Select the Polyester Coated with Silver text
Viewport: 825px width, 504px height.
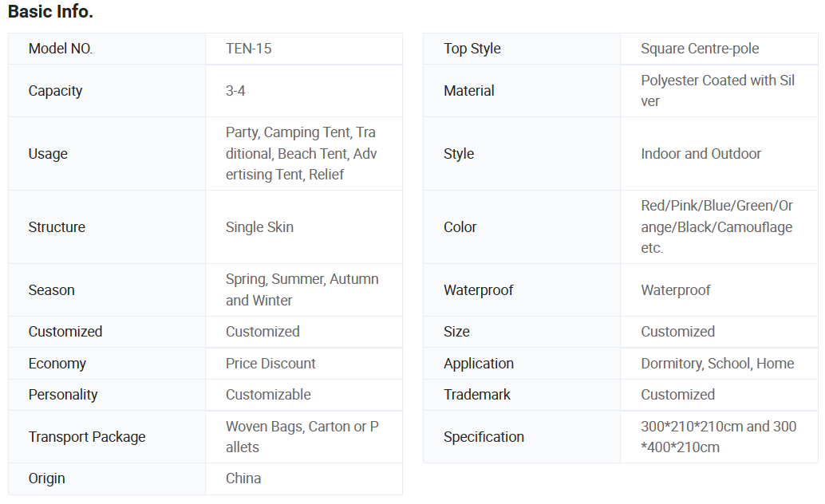tap(717, 91)
